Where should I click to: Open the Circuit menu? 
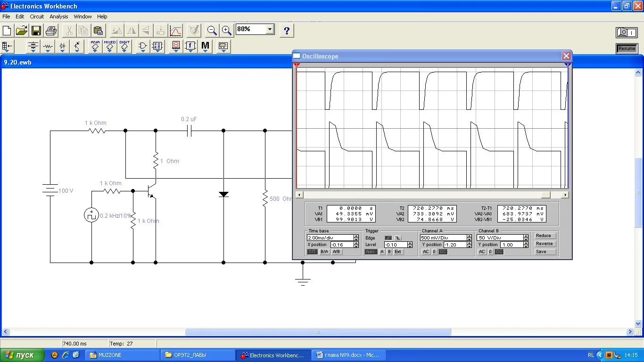click(37, 16)
